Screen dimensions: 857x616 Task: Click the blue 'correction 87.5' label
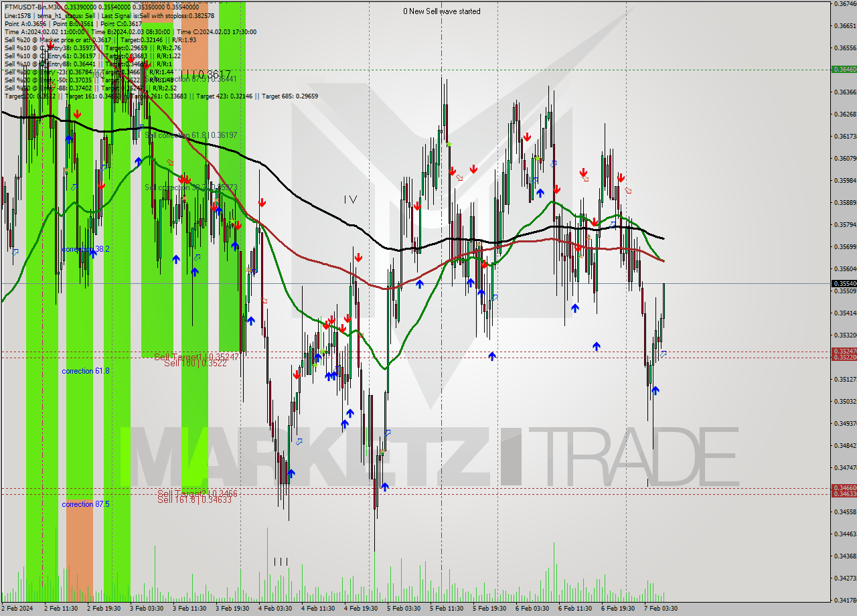click(86, 504)
